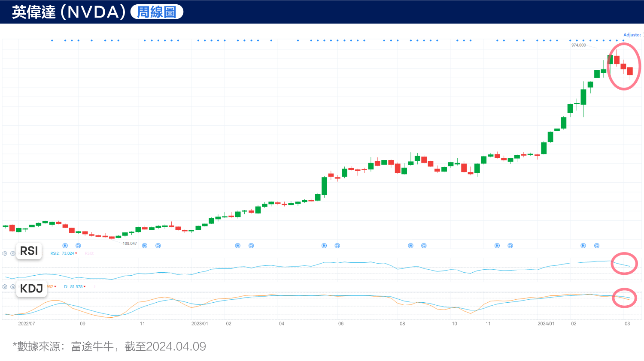The image size is (644, 361).
Task: Open the D: 81.578 dropdown in KDJ panel
Action: [85, 286]
